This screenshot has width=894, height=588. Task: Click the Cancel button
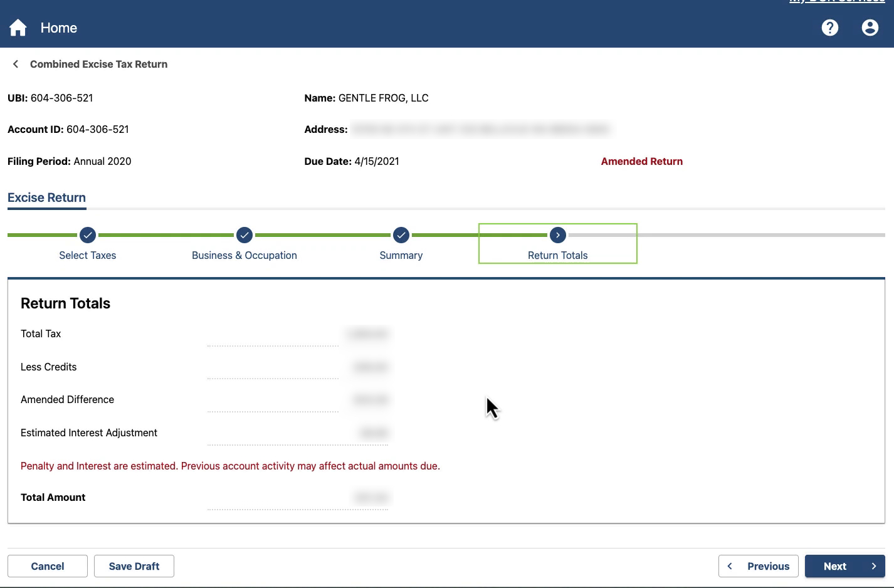pyautogui.click(x=48, y=566)
